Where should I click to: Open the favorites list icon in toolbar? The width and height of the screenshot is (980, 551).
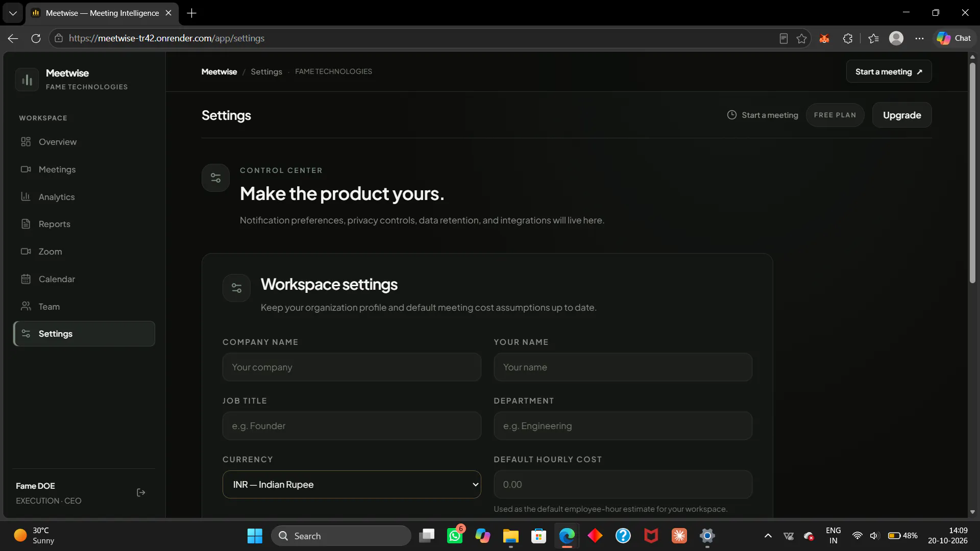click(x=873, y=38)
